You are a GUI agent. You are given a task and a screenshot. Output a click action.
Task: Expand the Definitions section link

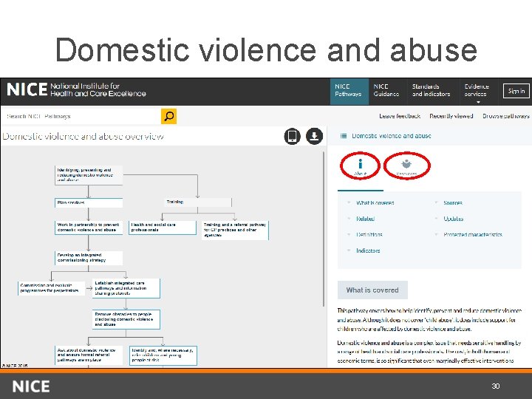click(x=369, y=234)
